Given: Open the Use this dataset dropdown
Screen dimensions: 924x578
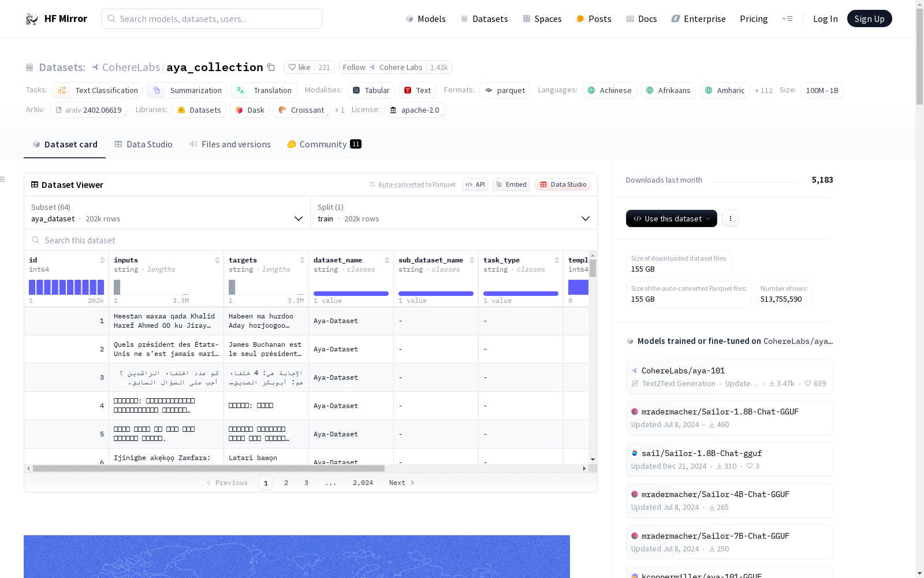Looking at the screenshot, I should click(x=671, y=218).
